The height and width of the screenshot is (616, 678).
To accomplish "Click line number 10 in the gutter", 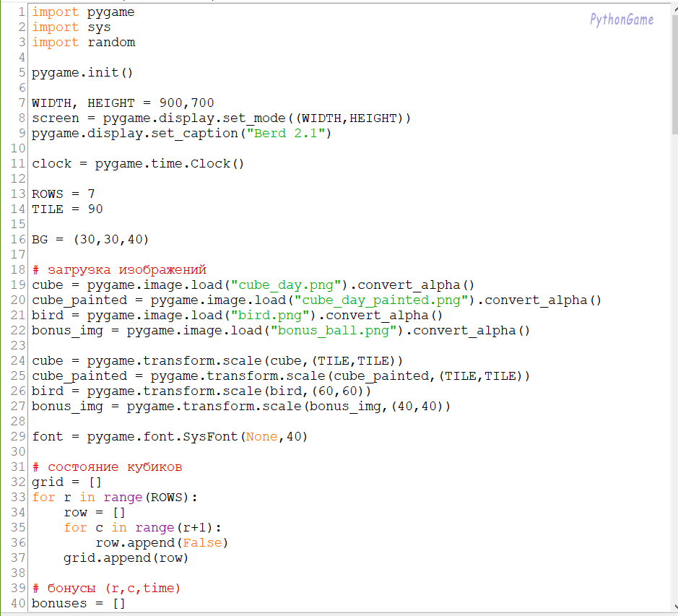I will pyautogui.click(x=18, y=148).
